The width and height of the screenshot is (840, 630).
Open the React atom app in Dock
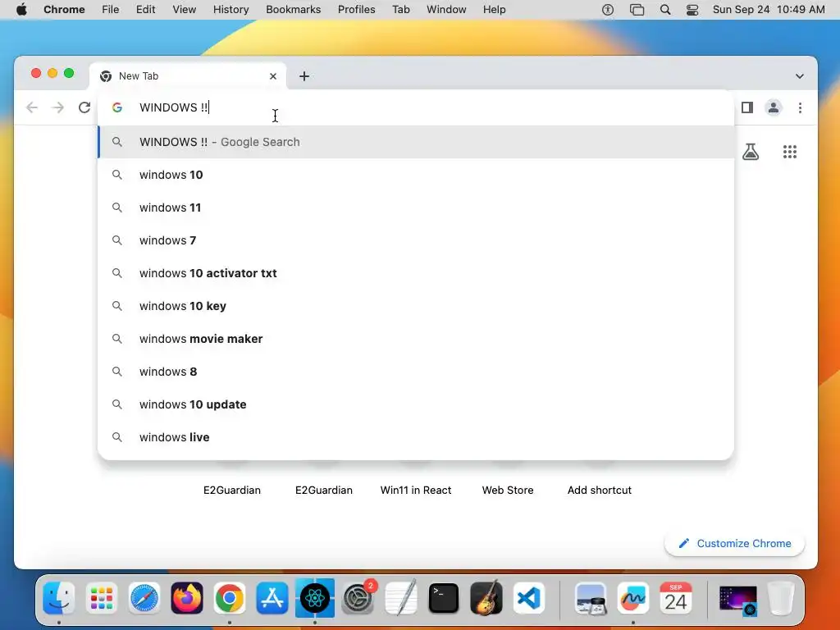[315, 598]
